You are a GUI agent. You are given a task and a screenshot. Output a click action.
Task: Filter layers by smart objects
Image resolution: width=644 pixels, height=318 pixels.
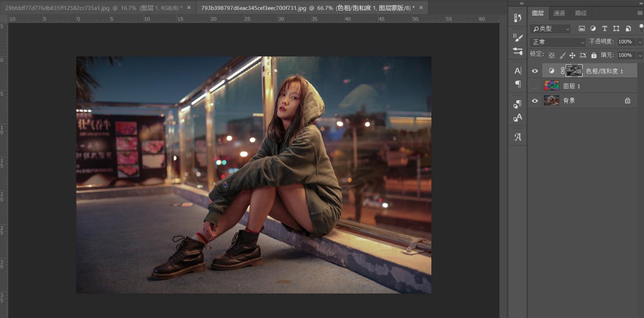pos(628,28)
